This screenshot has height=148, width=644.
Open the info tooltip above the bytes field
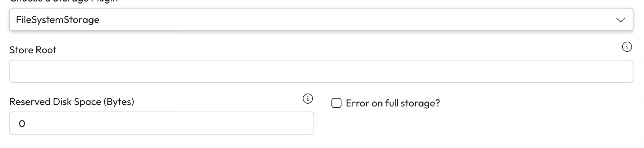(308, 99)
